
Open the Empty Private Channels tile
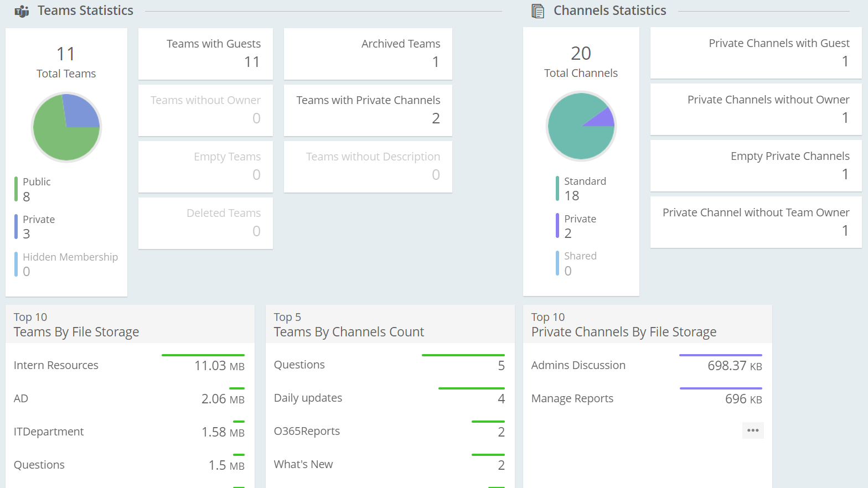(x=756, y=166)
